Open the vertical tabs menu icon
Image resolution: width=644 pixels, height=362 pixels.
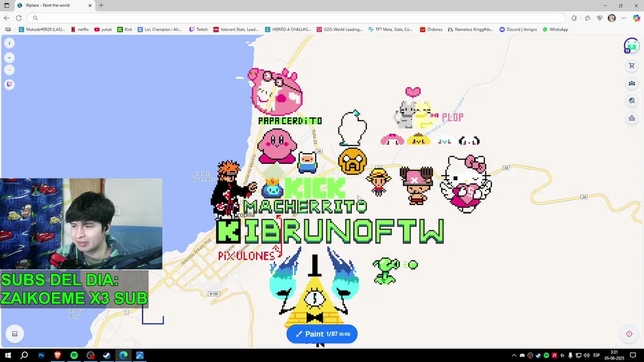(x=7, y=6)
